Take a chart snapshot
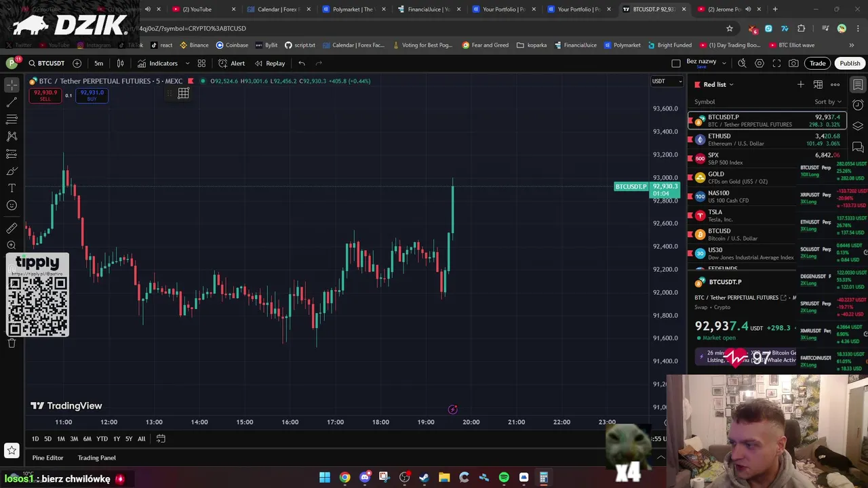The width and height of the screenshot is (868, 488). coord(793,63)
